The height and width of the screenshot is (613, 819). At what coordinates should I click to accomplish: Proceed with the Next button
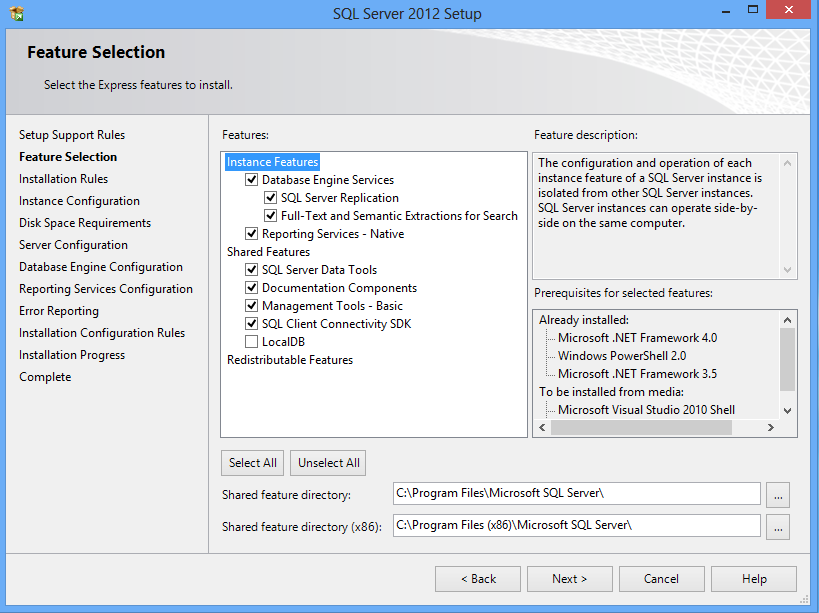pos(569,579)
